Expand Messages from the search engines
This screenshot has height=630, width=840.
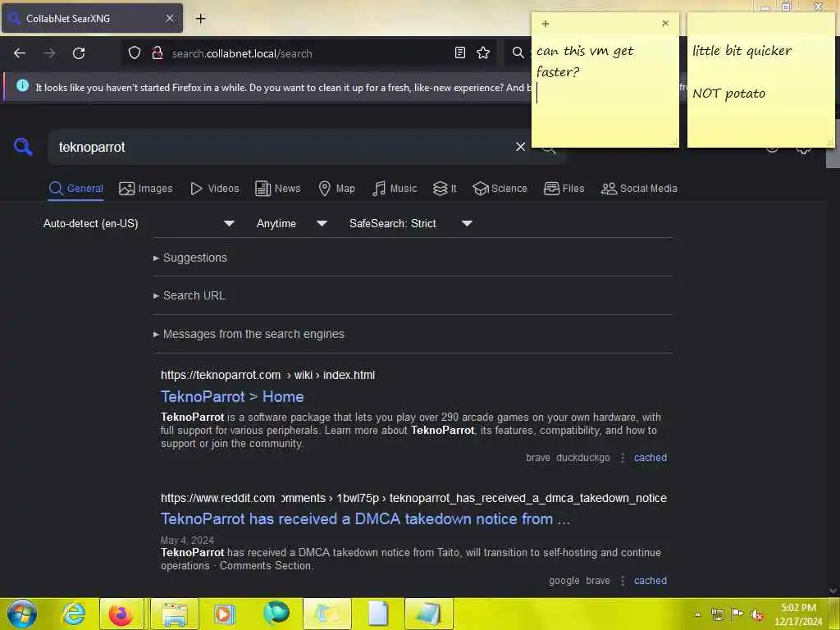pyautogui.click(x=249, y=335)
